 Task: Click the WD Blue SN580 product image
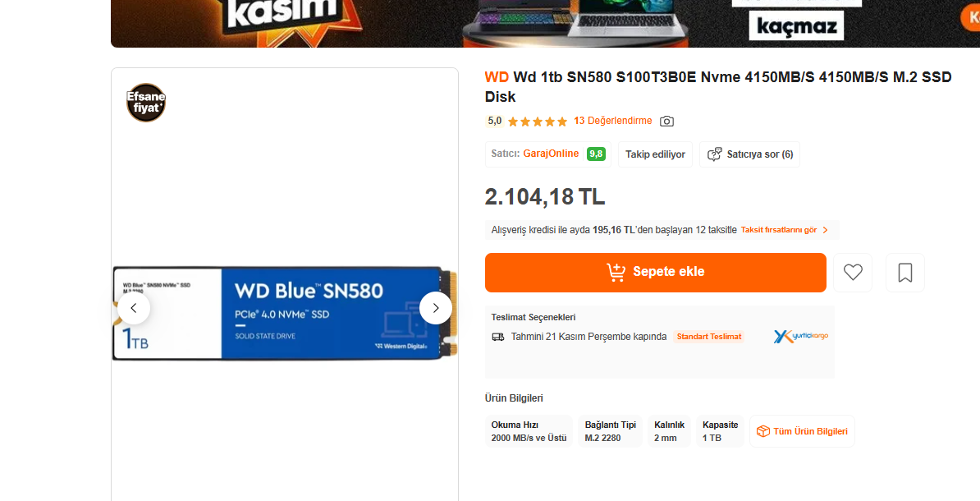tap(285, 313)
